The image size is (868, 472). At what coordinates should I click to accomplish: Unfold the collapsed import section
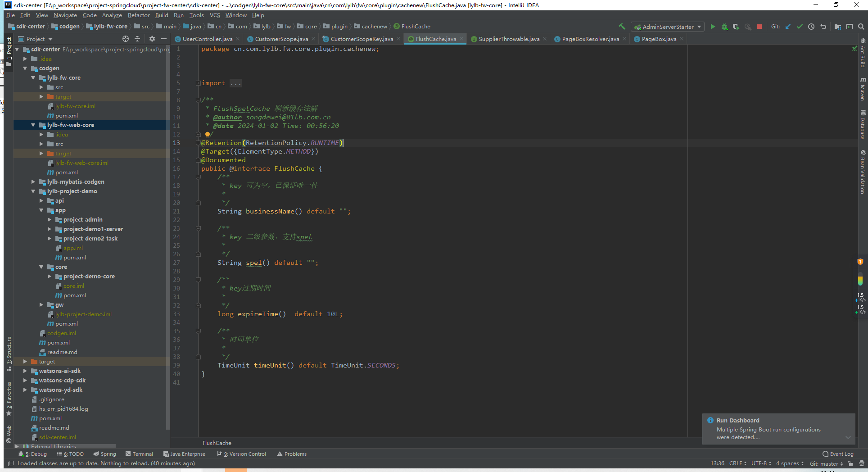(198, 83)
